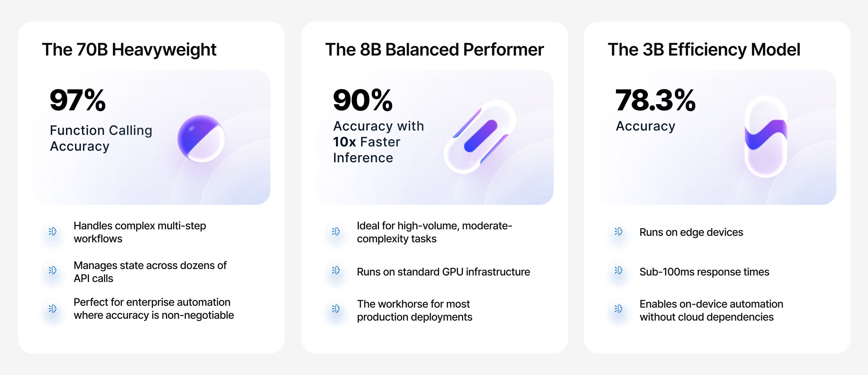This screenshot has width=868, height=375.
Task: Click the icon next to 'Runs on edge devices'
Action: (619, 232)
